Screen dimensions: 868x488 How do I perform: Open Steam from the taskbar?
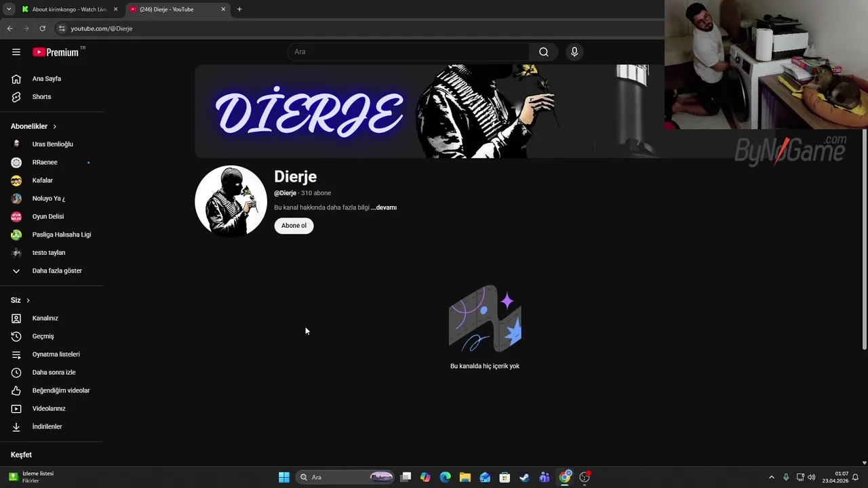tap(524, 477)
